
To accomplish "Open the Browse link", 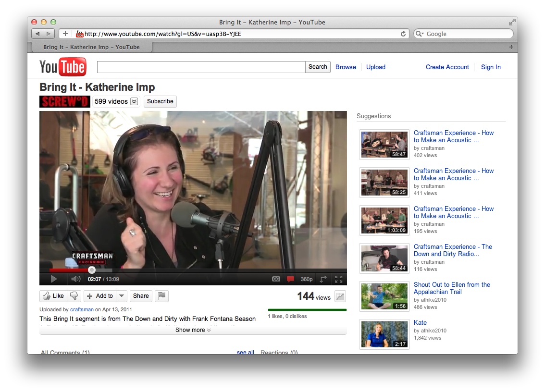I will [346, 67].
